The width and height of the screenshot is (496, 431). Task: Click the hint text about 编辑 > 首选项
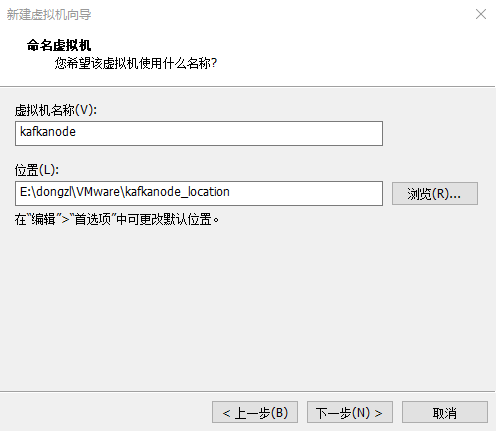117,219
